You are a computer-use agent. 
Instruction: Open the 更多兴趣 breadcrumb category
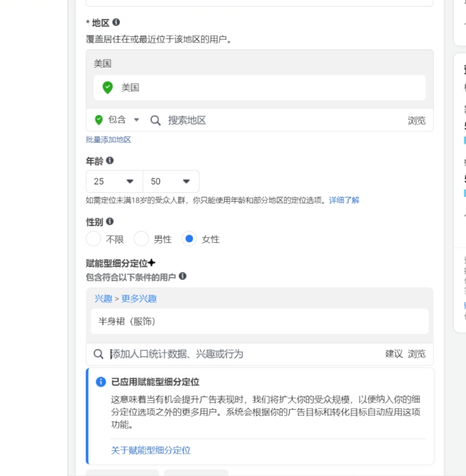tap(139, 299)
